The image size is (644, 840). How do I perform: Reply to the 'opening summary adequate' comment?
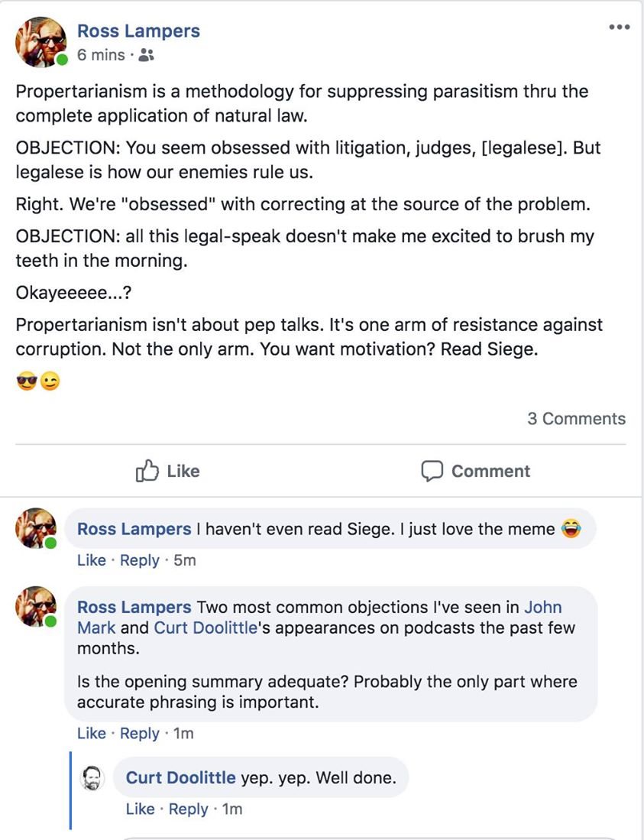[140, 734]
